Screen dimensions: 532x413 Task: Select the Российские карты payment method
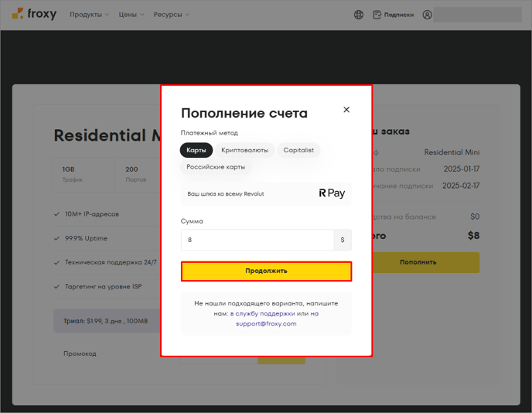[216, 167]
